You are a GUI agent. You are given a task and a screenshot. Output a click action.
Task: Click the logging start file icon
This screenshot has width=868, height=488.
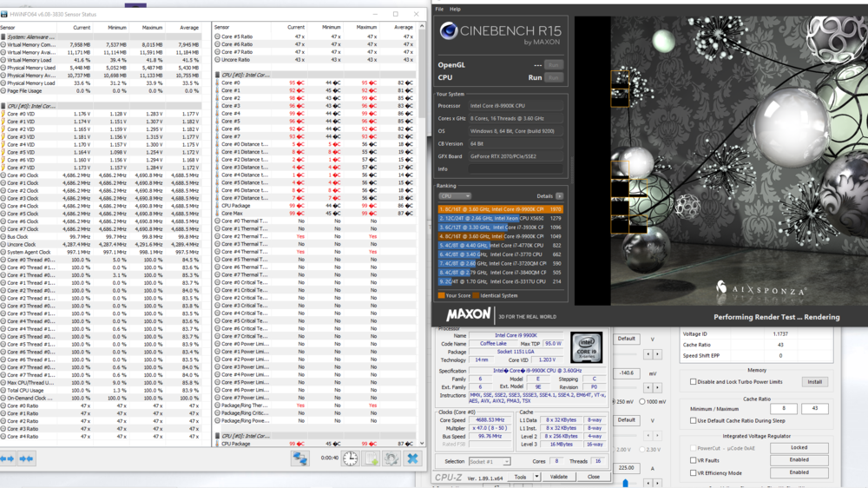point(372,458)
